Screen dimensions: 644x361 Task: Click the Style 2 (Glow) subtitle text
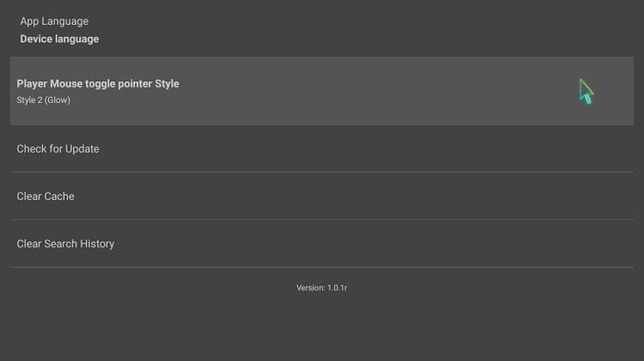tap(44, 100)
